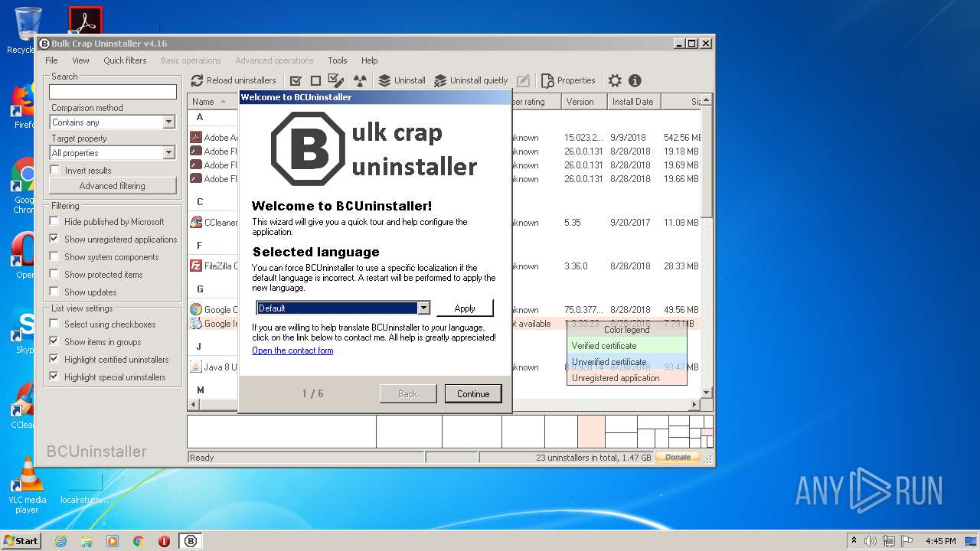Enable Hide published by Microsoft
The width and height of the screenshot is (980, 551).
[x=54, y=221]
